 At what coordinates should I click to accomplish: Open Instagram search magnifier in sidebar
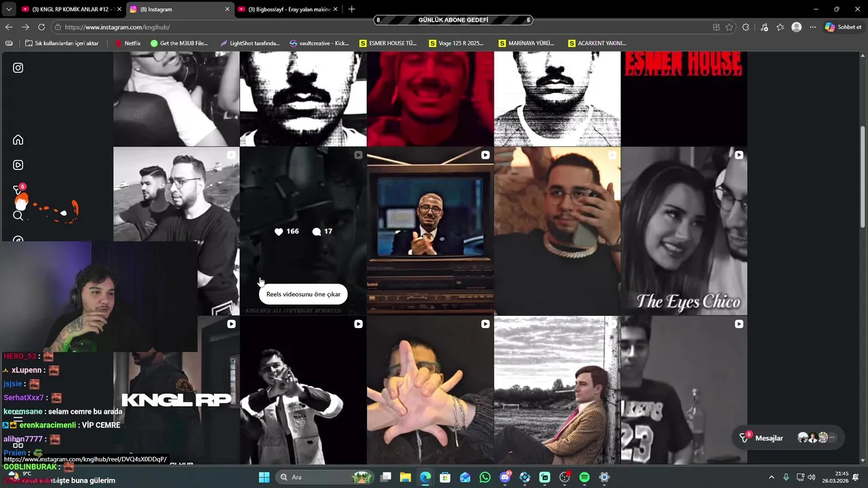pos(18,216)
